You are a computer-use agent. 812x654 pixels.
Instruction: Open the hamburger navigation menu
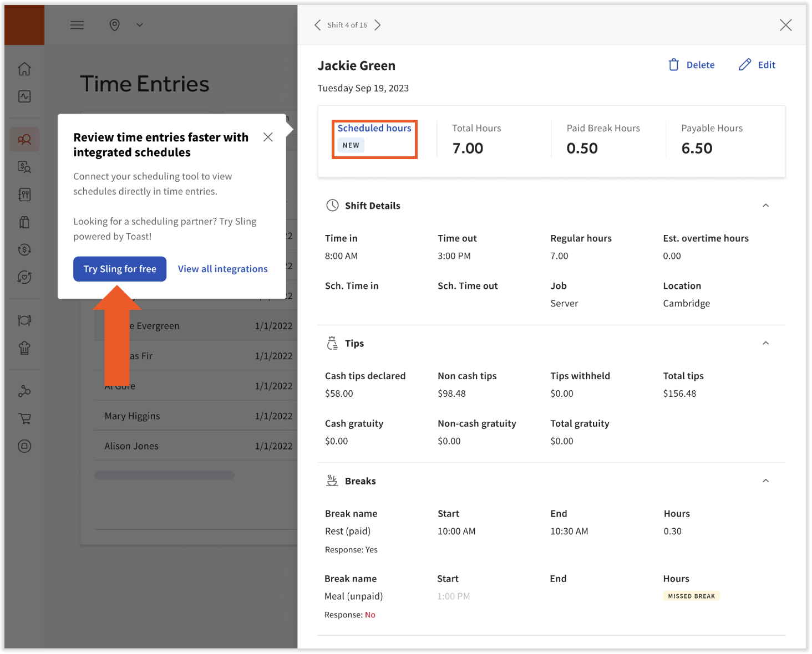(x=77, y=25)
